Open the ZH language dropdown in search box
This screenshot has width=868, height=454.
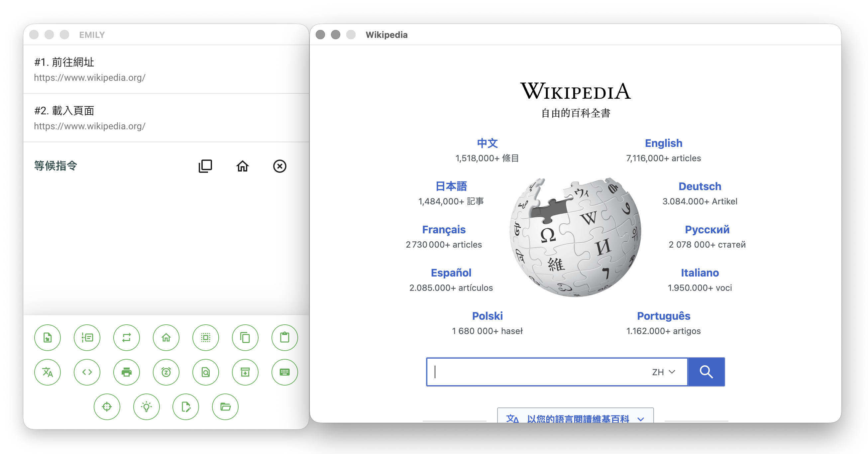[x=664, y=372]
